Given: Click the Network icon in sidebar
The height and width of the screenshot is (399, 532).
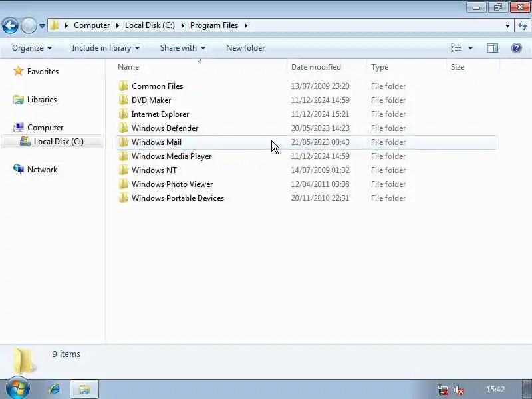Looking at the screenshot, I should [19, 169].
